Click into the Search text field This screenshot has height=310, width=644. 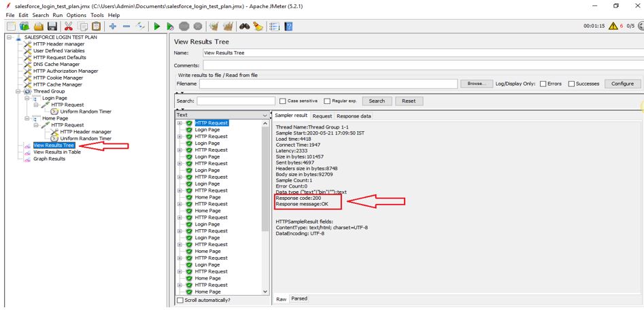[x=236, y=101]
